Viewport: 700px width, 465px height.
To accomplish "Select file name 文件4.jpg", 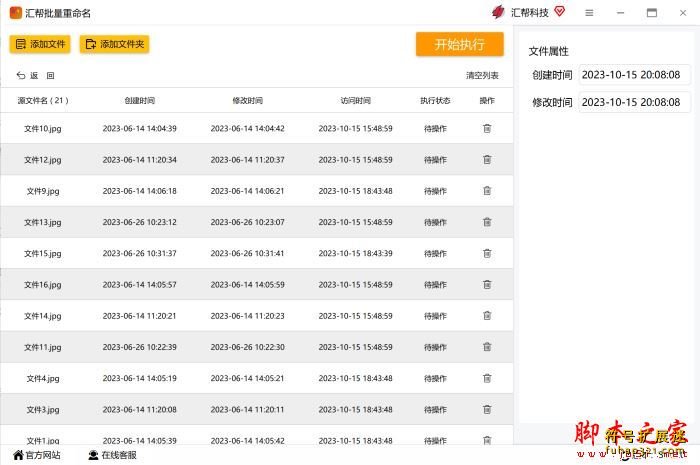I will coord(43,378).
